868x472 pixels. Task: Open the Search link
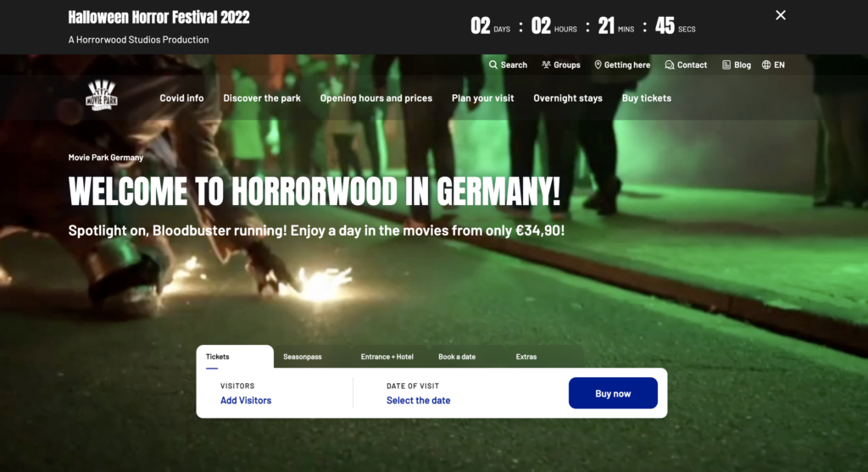[x=509, y=64]
